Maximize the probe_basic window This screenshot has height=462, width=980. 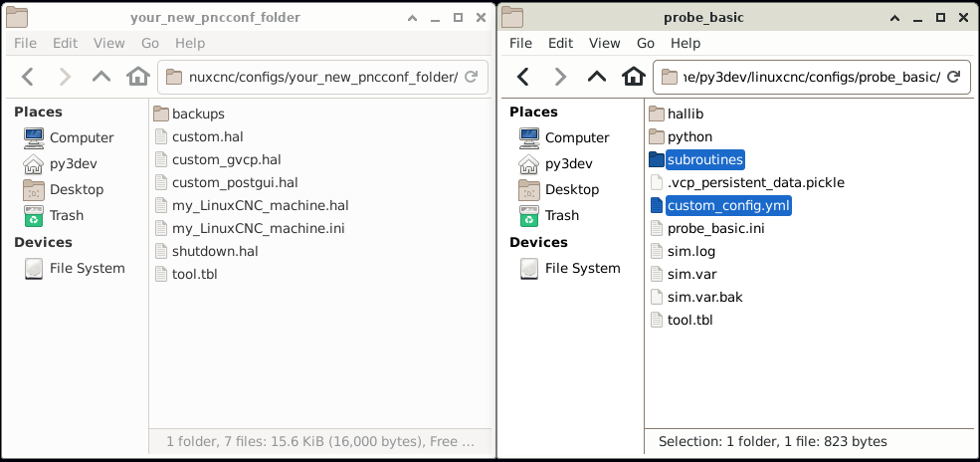[x=940, y=18]
